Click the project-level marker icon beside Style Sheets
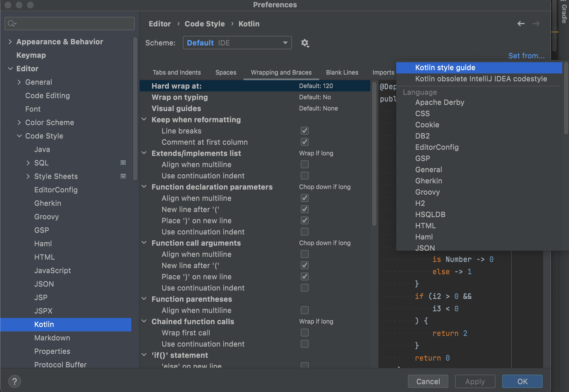The height and width of the screenshot is (392, 569). click(x=123, y=176)
